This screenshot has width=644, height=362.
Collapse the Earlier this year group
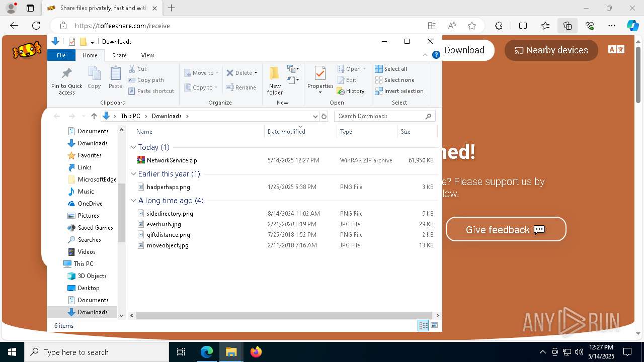133,174
